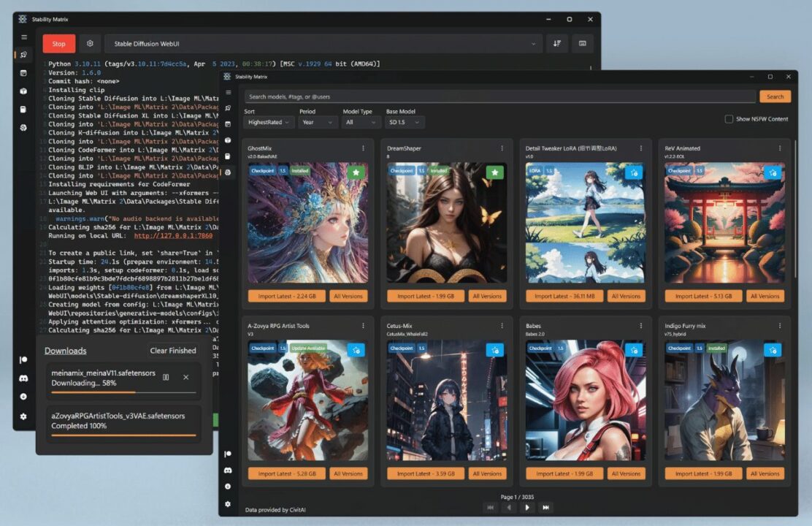Cancel the meinamix_meinaV11 download
Viewport: 812px width, 526px height.
(x=186, y=377)
